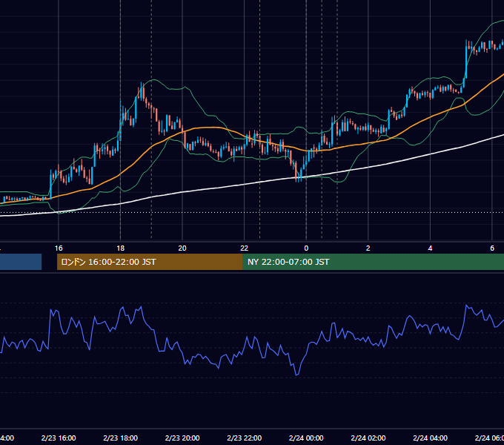Click the 0 hour label on upper axis
504x445 pixels.
pyautogui.click(x=306, y=248)
